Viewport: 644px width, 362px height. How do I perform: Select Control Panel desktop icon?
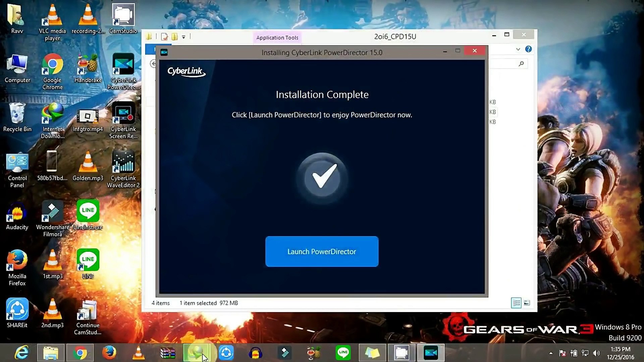17,170
